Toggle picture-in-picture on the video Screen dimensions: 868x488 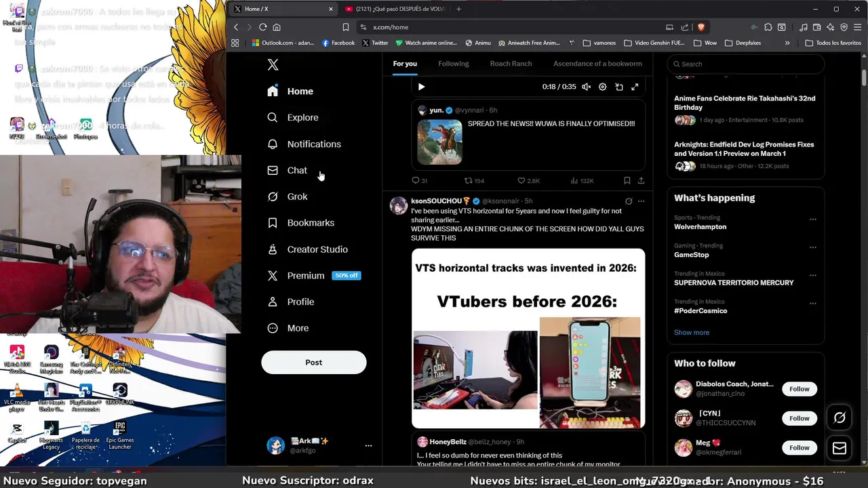coord(618,87)
